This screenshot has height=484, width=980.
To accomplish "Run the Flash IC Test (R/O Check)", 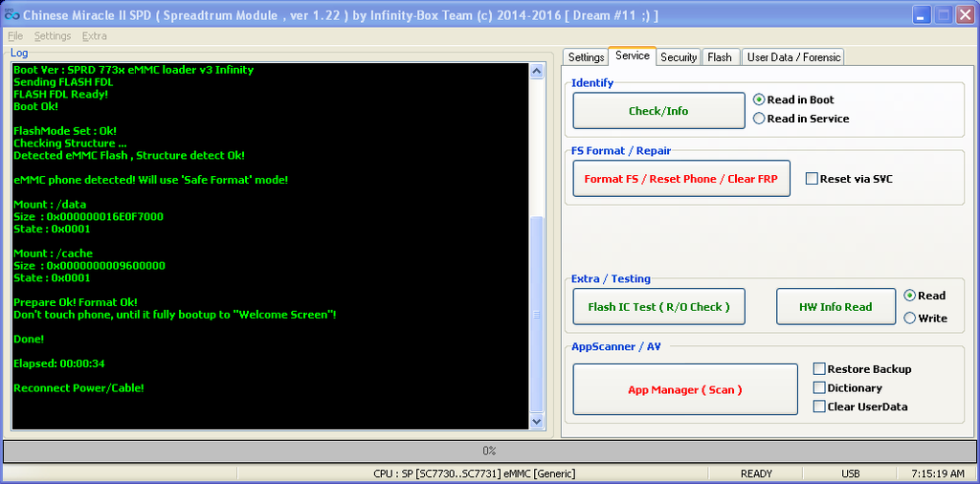I will pos(658,307).
